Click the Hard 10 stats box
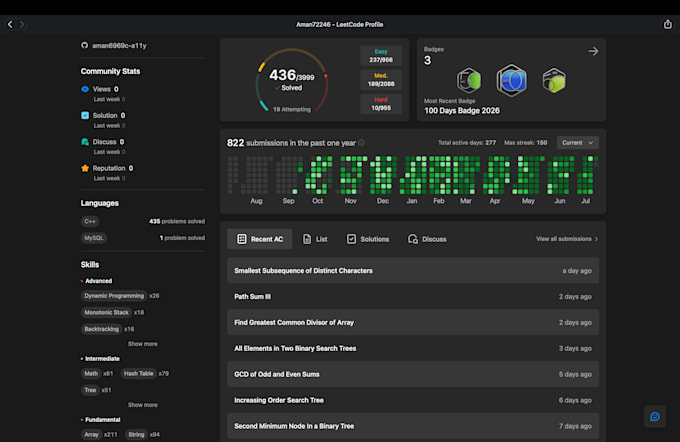Image resolution: width=680 pixels, height=442 pixels. (x=381, y=104)
